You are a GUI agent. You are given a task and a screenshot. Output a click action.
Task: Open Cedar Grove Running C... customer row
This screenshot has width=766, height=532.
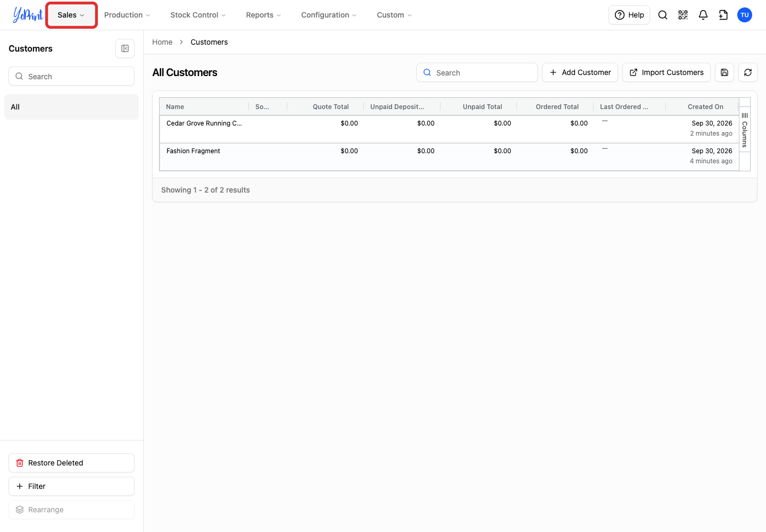449,129
